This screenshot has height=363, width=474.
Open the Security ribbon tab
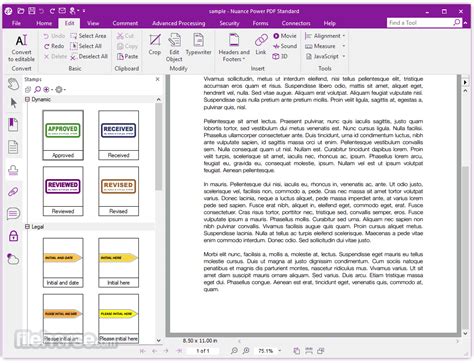click(229, 23)
